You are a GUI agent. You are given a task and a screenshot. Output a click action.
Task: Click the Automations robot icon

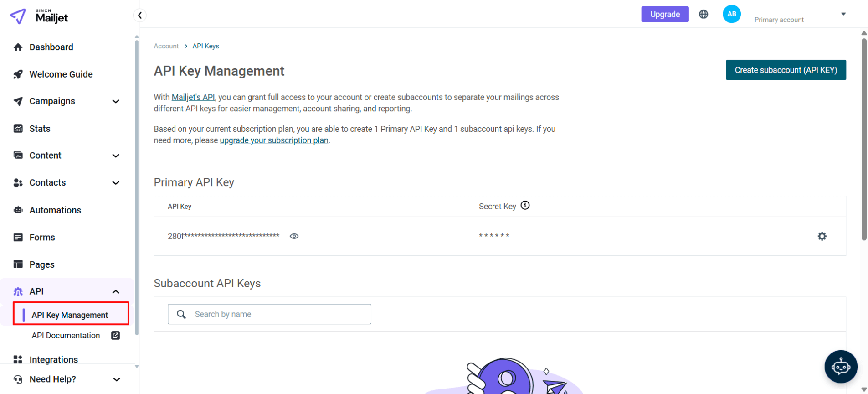(x=18, y=210)
